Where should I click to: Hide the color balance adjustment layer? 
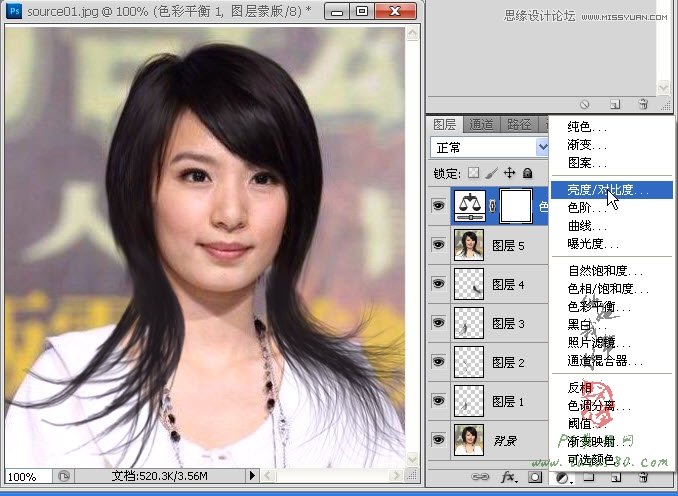click(438, 206)
